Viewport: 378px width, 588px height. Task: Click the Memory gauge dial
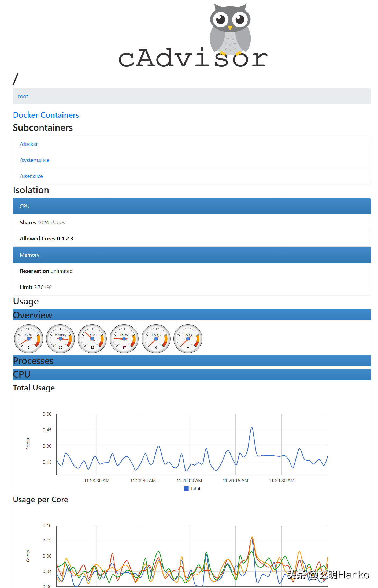(61, 339)
